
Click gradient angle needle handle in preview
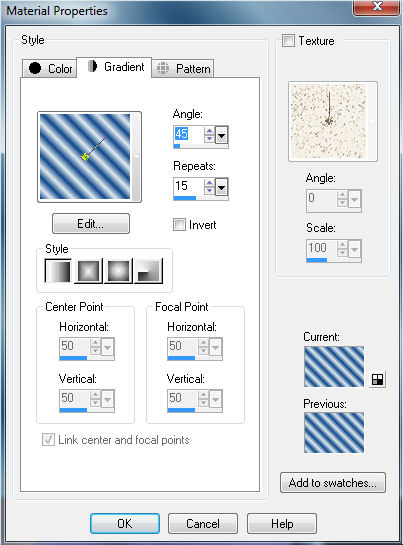[x=85, y=157]
